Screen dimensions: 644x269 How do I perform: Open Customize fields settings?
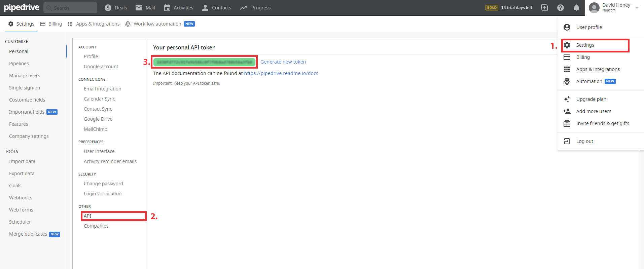(x=27, y=100)
